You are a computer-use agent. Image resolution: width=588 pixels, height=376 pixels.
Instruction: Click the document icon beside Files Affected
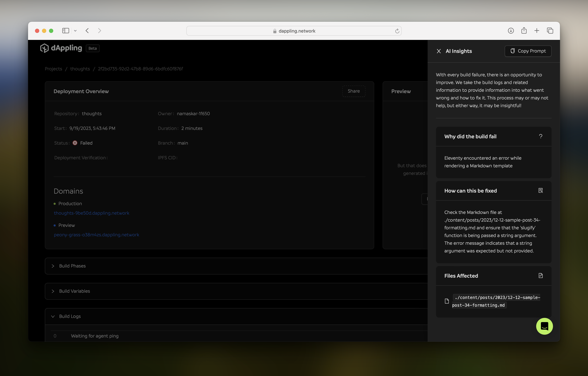[540, 275]
